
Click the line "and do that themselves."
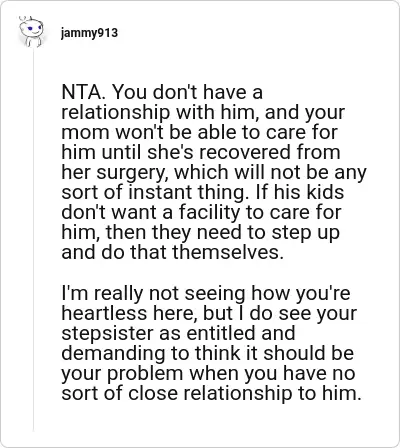point(172,252)
